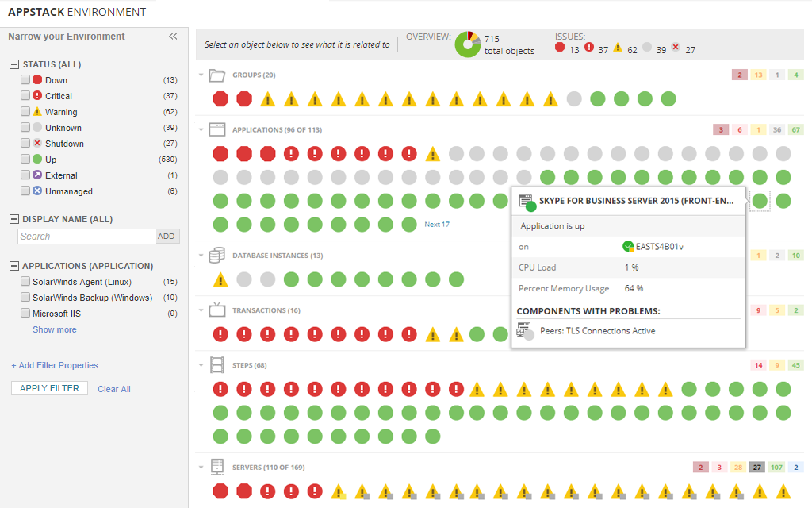The height and width of the screenshot is (508, 812).
Task: Check the Microsoft IIS application filter
Action: pyautogui.click(x=25, y=313)
